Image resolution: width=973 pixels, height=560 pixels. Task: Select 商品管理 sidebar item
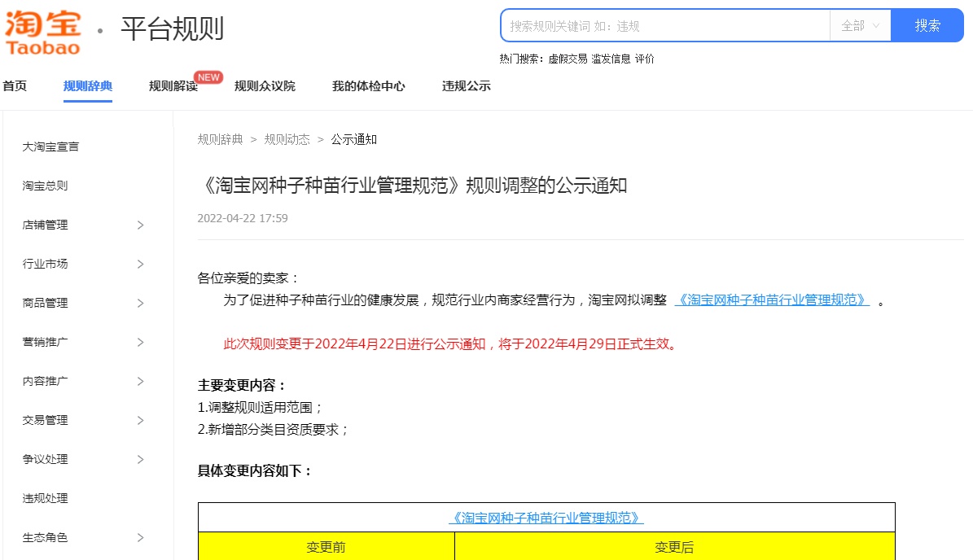click(x=45, y=304)
